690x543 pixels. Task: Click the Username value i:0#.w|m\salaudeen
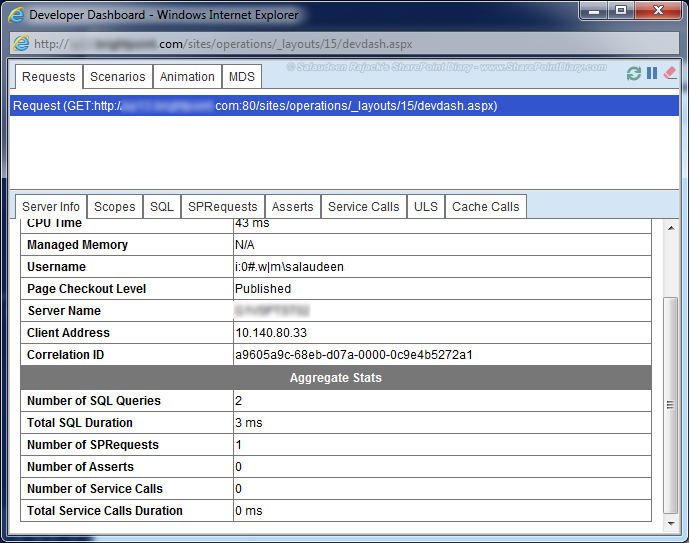(x=289, y=267)
